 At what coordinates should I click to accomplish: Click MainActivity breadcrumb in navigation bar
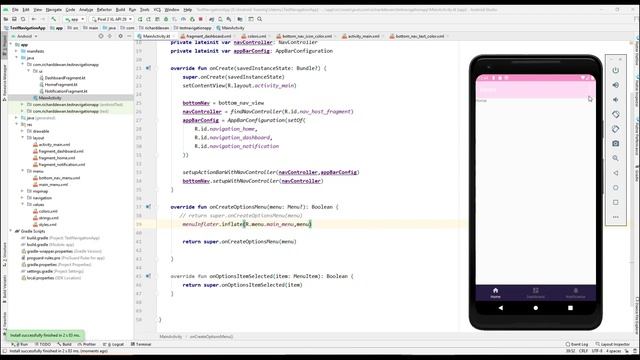point(230,28)
